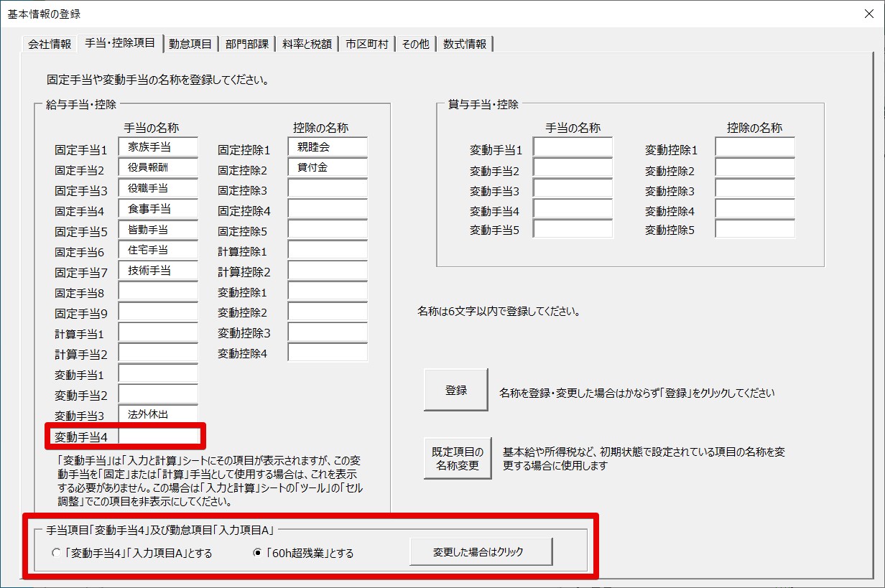Switch to the その他 tab
The image size is (885, 588).
pyautogui.click(x=415, y=44)
